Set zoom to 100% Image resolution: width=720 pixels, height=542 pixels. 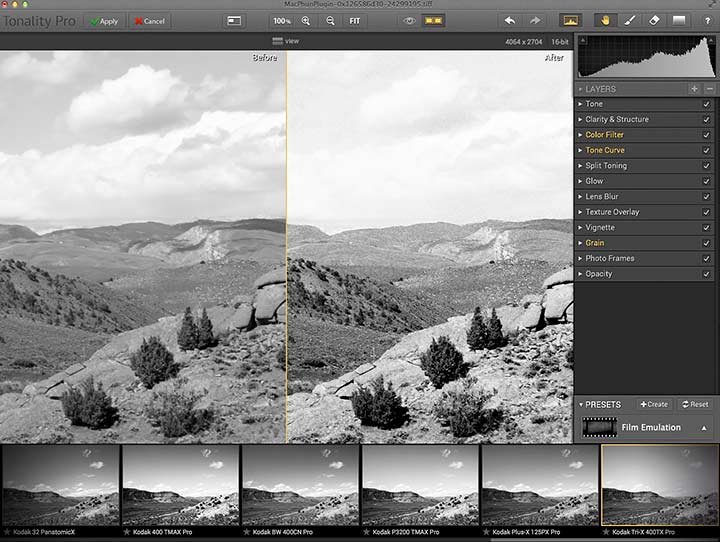pyautogui.click(x=282, y=21)
